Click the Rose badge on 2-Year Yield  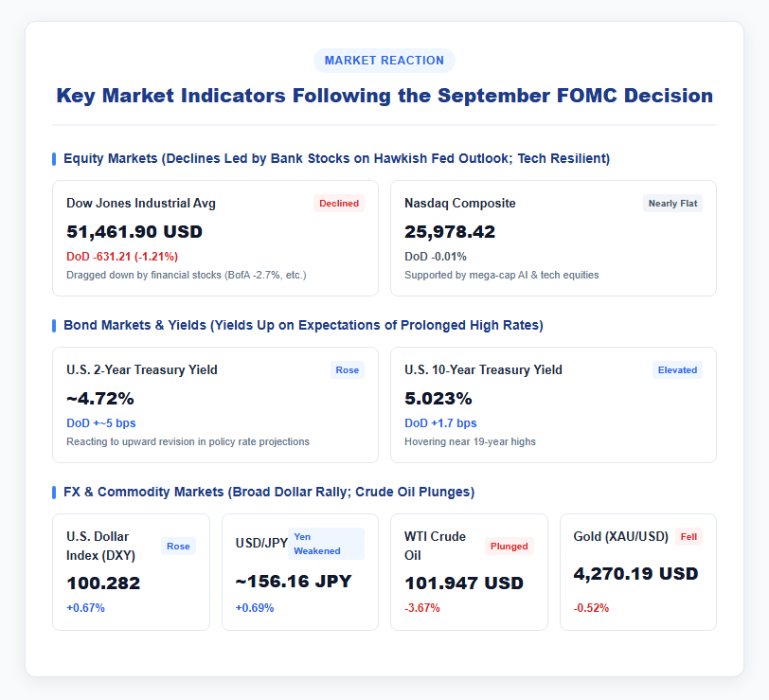[x=348, y=369]
